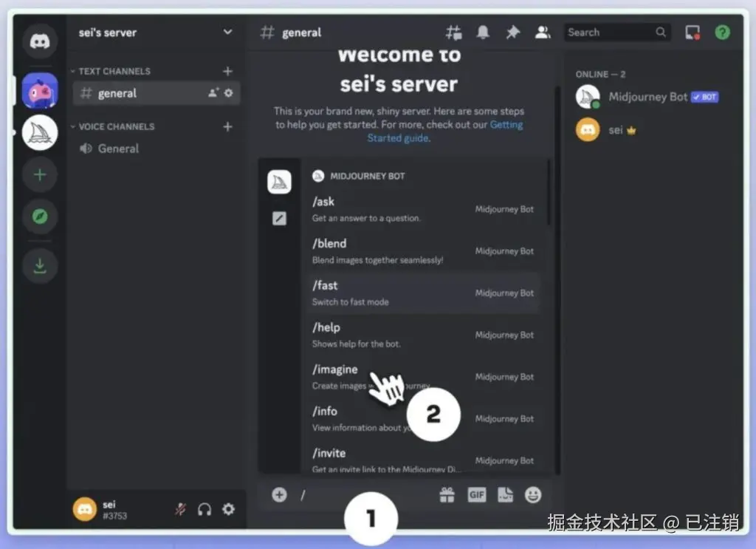Select the Midjourney sailboat server icon
The width and height of the screenshot is (756, 549).
(40, 133)
